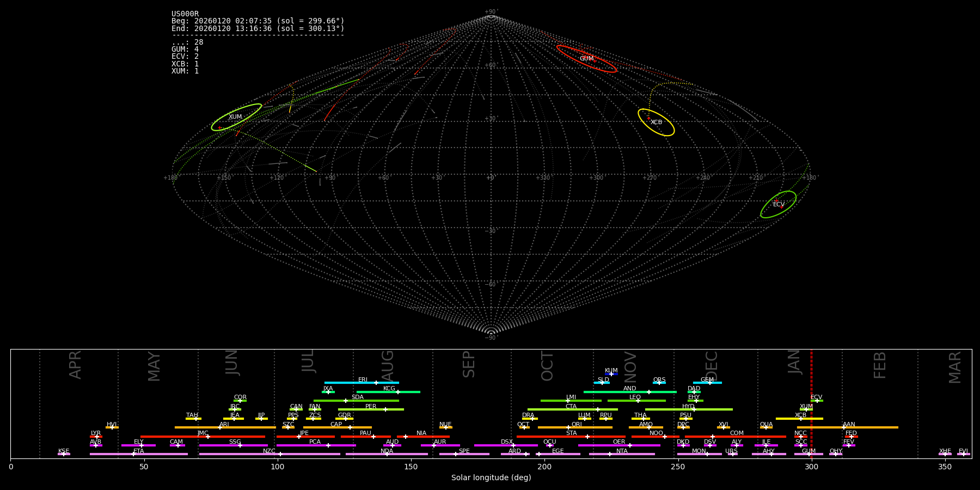The width and height of the screenshot is (980, 490).
Task: Click the ETA shower bar label
Action: tap(139, 451)
